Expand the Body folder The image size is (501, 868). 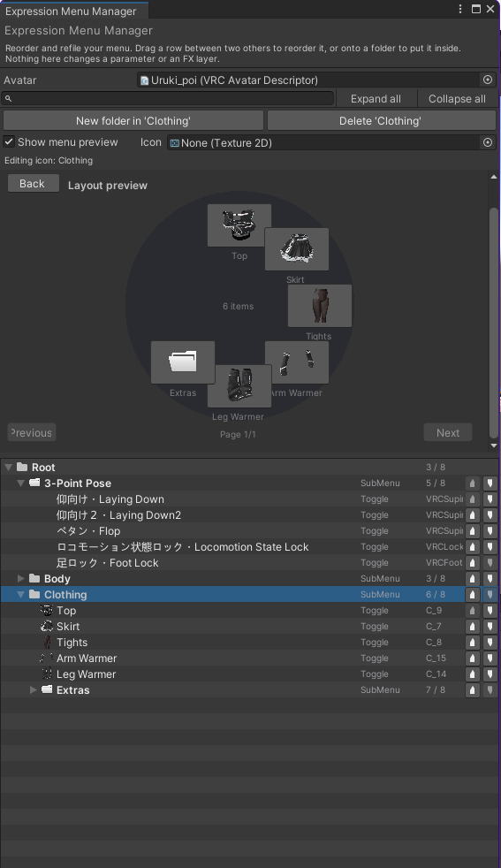[x=21, y=578]
